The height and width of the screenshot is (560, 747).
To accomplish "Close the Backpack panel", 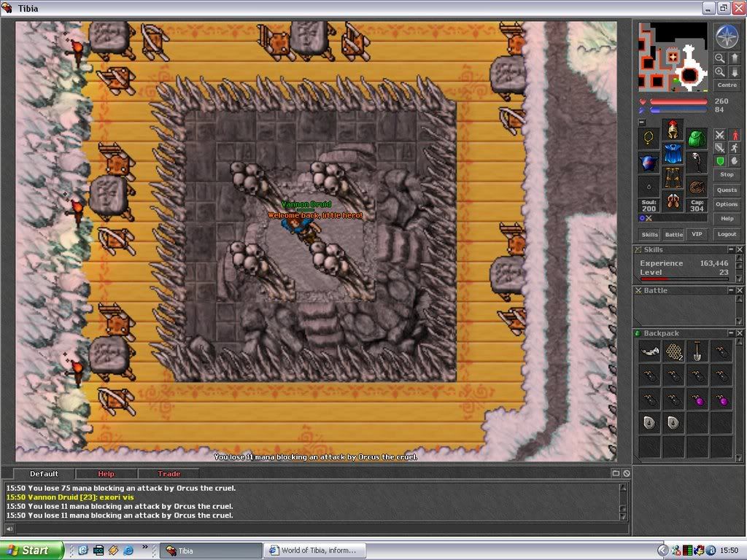I will click(740, 333).
